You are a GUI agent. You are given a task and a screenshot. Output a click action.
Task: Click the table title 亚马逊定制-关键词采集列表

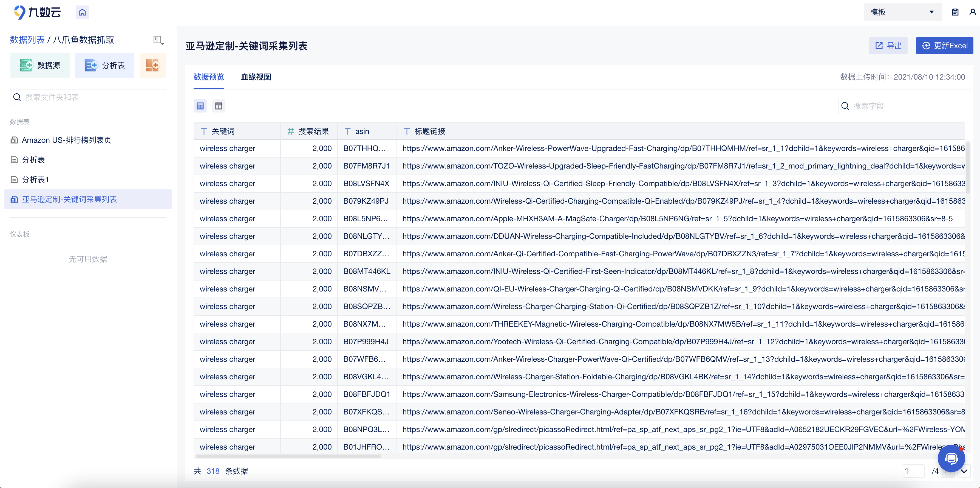[x=247, y=46]
